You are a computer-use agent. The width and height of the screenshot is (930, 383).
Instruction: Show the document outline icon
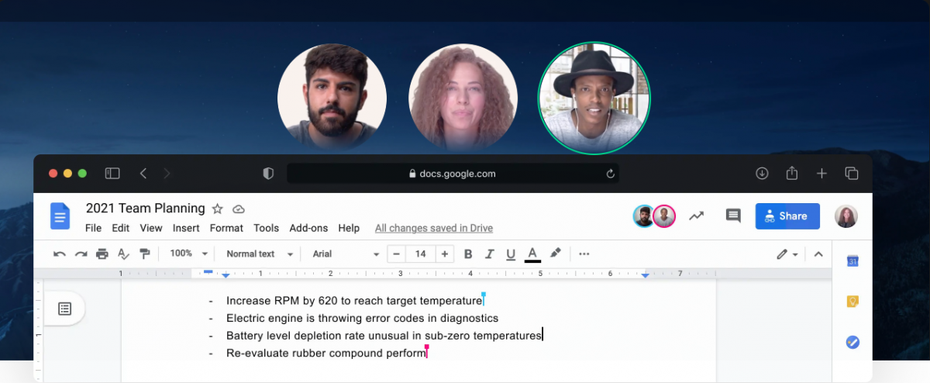pyautogui.click(x=65, y=309)
